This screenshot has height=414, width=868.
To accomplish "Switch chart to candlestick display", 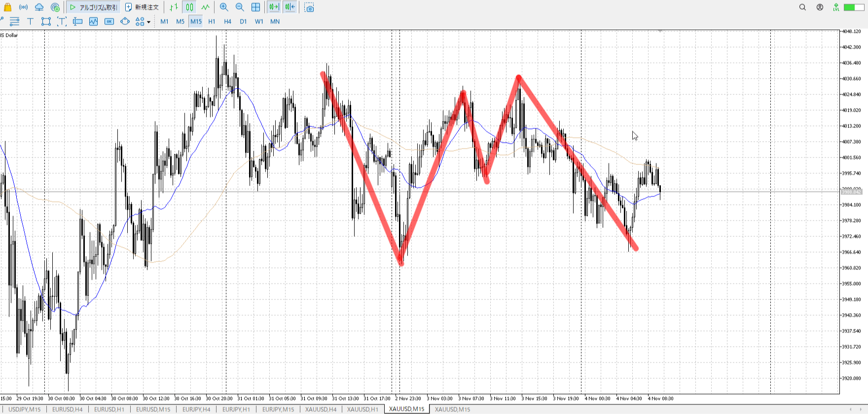I will [x=189, y=7].
